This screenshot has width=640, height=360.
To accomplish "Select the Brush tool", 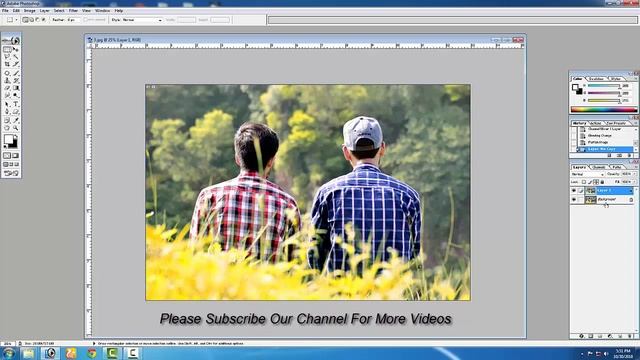I will point(16,73).
